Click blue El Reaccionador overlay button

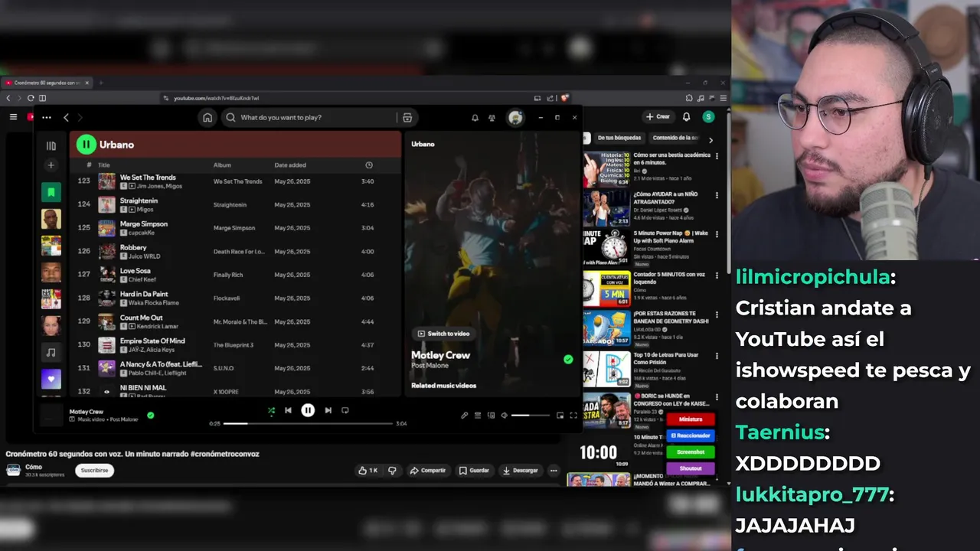691,435
